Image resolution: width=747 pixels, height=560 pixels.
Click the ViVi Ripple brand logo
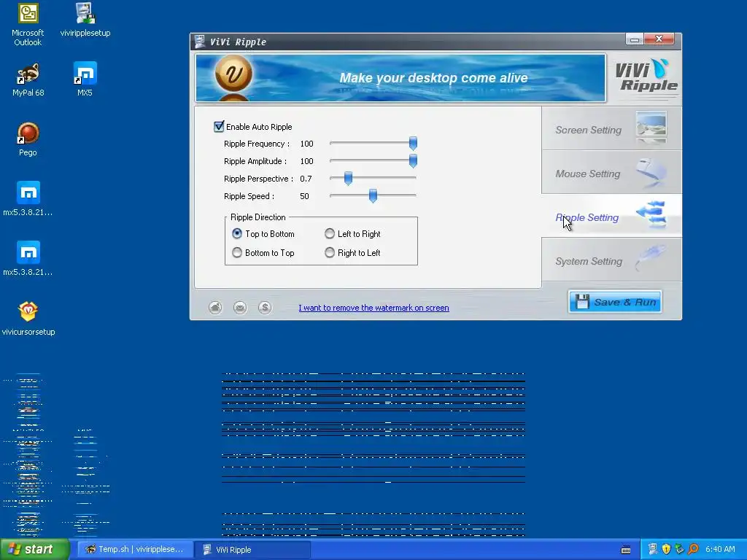coord(646,76)
